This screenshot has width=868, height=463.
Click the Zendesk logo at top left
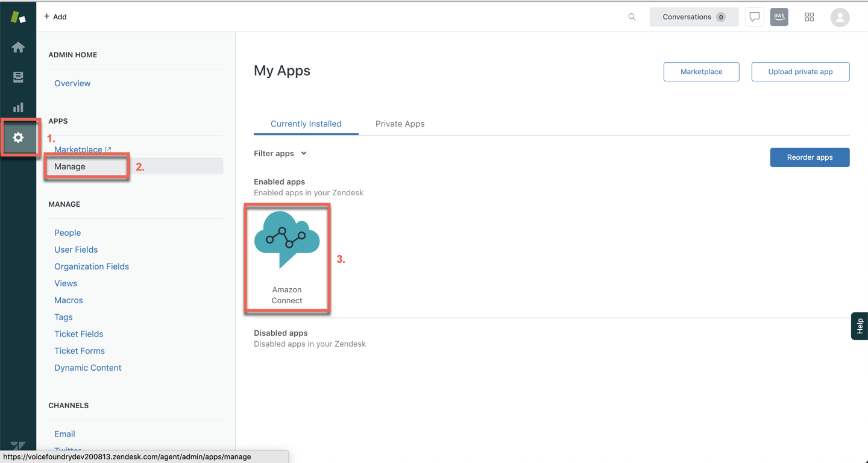point(18,17)
